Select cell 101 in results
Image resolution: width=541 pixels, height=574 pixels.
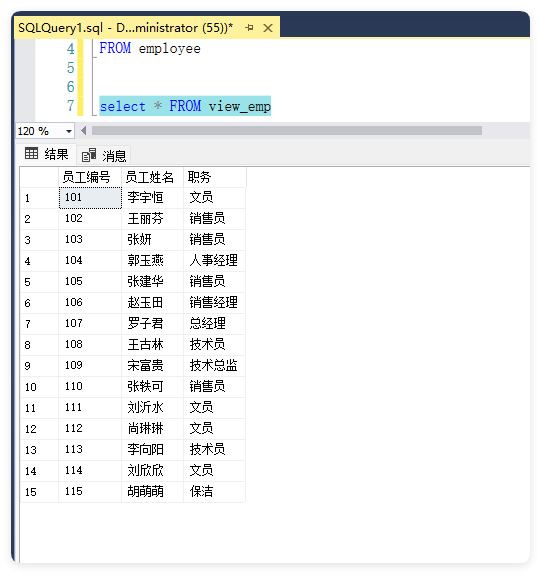tap(90, 198)
